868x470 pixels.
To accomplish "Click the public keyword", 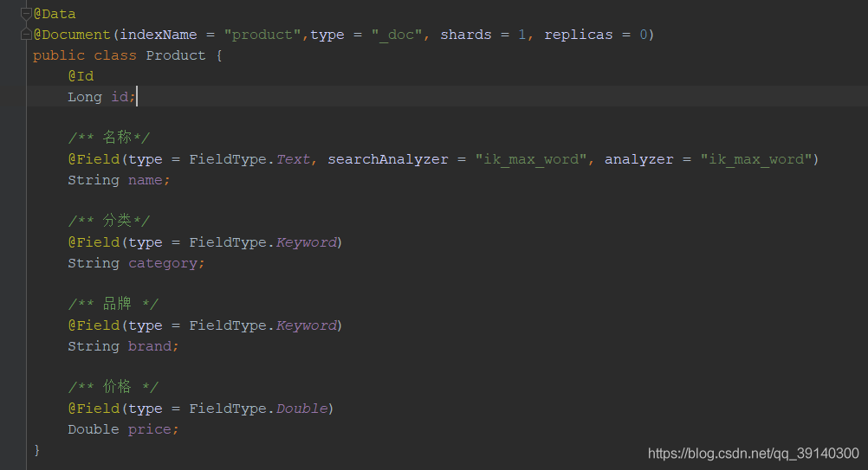I will click(x=59, y=55).
